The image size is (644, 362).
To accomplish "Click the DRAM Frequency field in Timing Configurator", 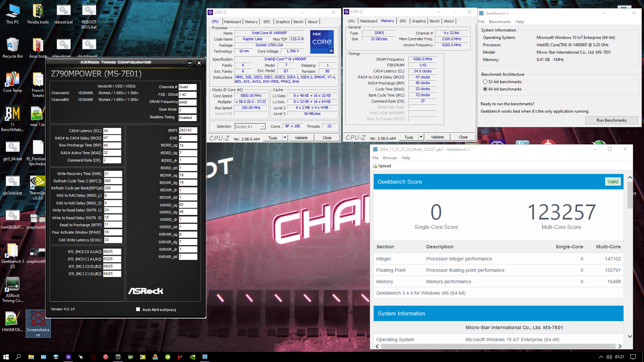I will click(x=187, y=102).
